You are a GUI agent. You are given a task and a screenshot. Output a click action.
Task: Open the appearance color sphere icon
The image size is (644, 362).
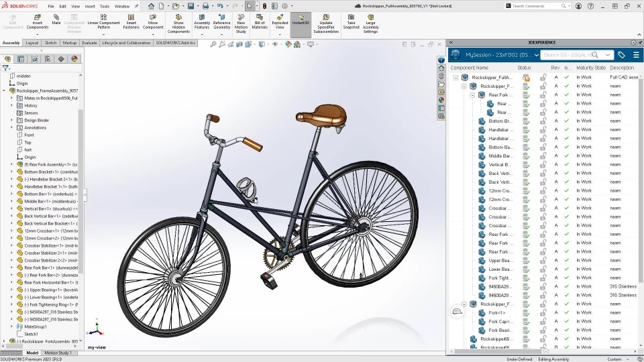click(74, 59)
